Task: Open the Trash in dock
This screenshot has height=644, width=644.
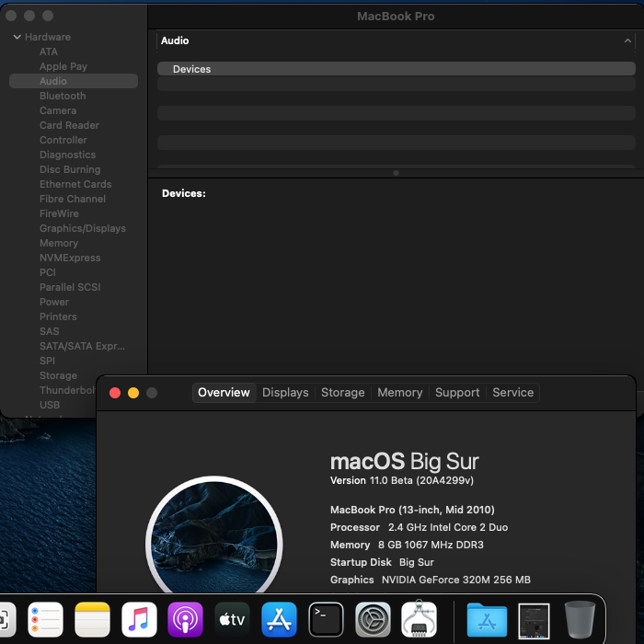Action: 580,619
